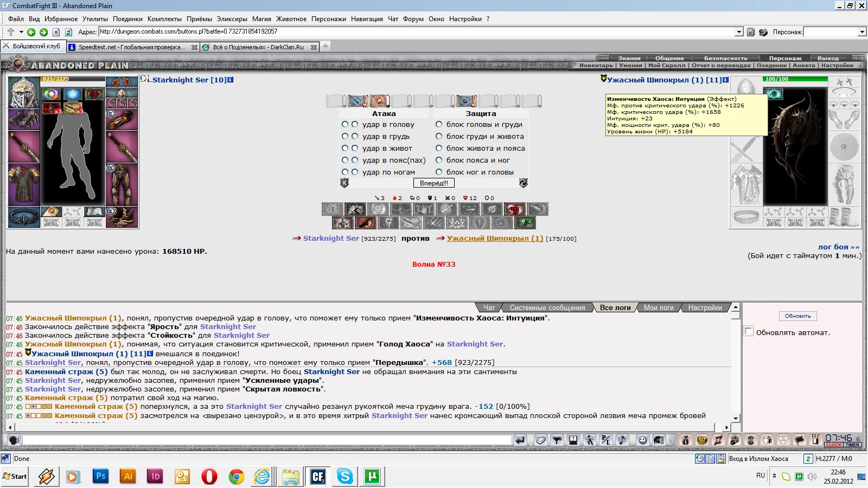Activate the open hand skill icon
Image resolution: width=868 pixels, height=488 pixels.
[424, 209]
